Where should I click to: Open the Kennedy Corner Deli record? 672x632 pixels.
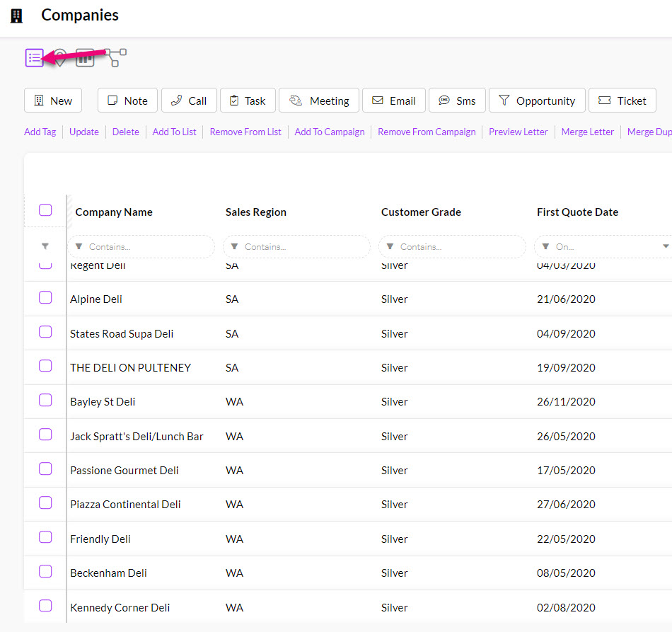pos(120,607)
